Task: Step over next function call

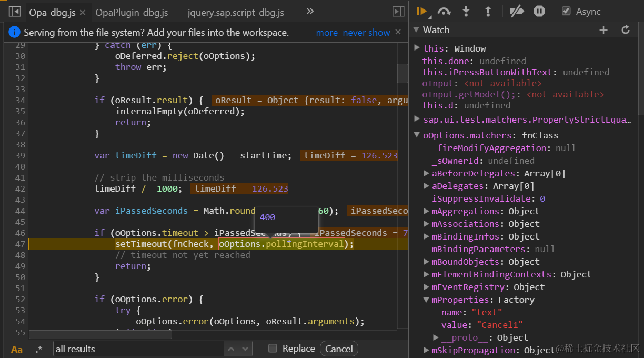Action: point(444,12)
